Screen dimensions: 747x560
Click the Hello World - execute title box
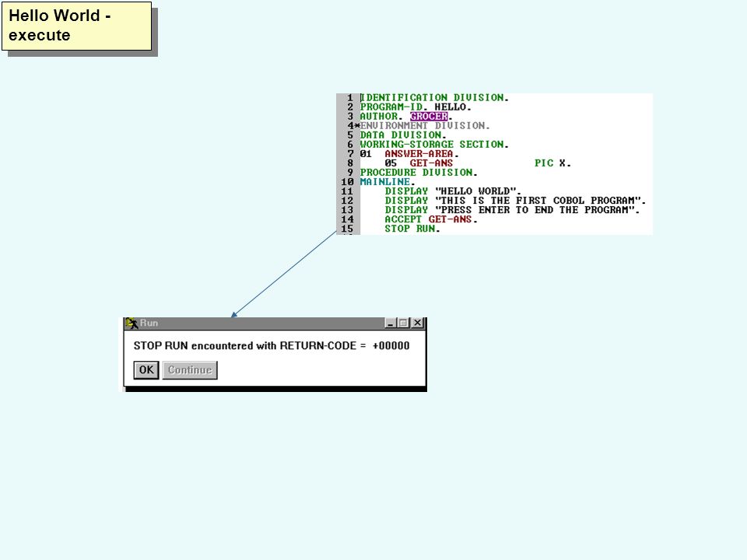77,26
